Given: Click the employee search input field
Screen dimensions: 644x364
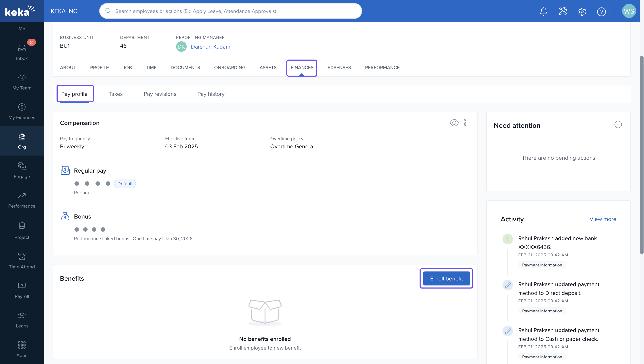Looking at the screenshot, I should 230,11.
